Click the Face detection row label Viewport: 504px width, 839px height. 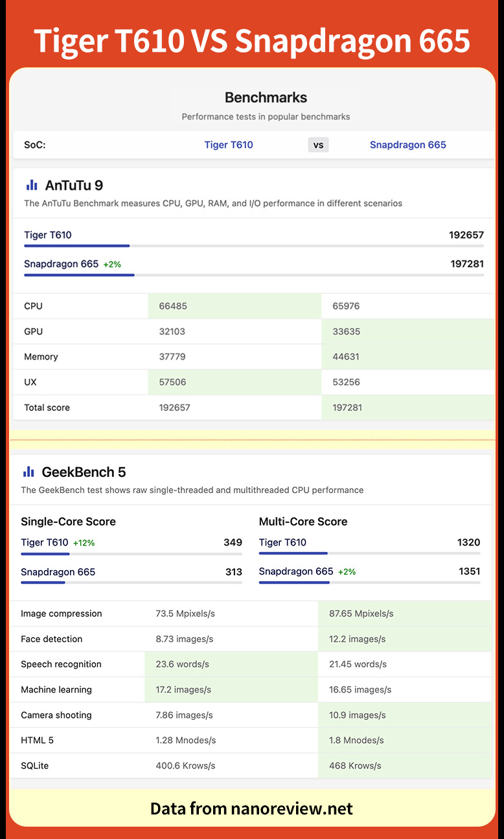click(52, 639)
